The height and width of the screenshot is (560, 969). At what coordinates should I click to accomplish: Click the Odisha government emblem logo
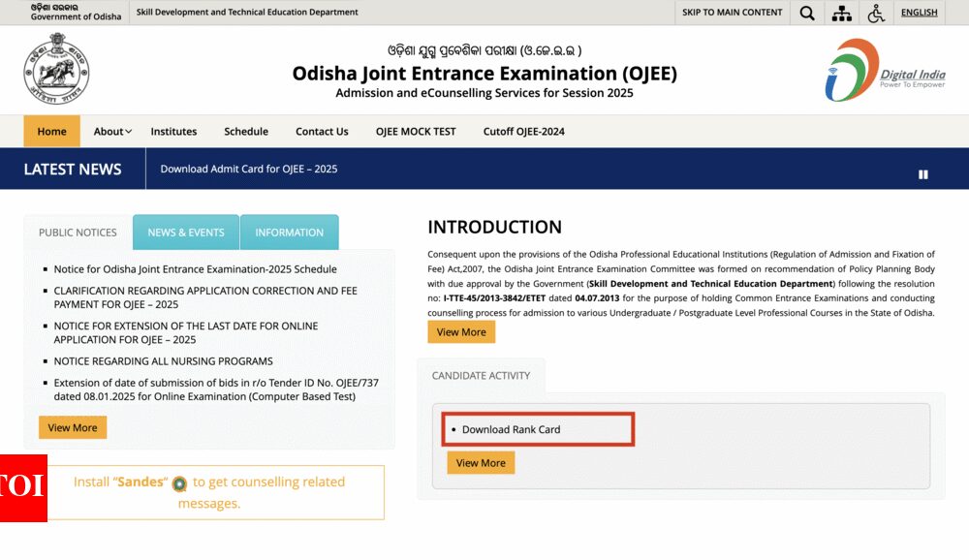click(56, 69)
